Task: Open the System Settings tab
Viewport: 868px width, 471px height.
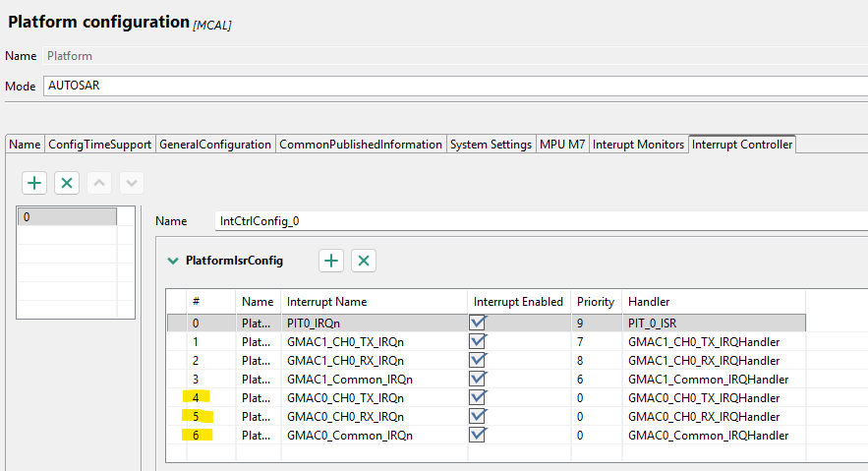Action: [492, 145]
